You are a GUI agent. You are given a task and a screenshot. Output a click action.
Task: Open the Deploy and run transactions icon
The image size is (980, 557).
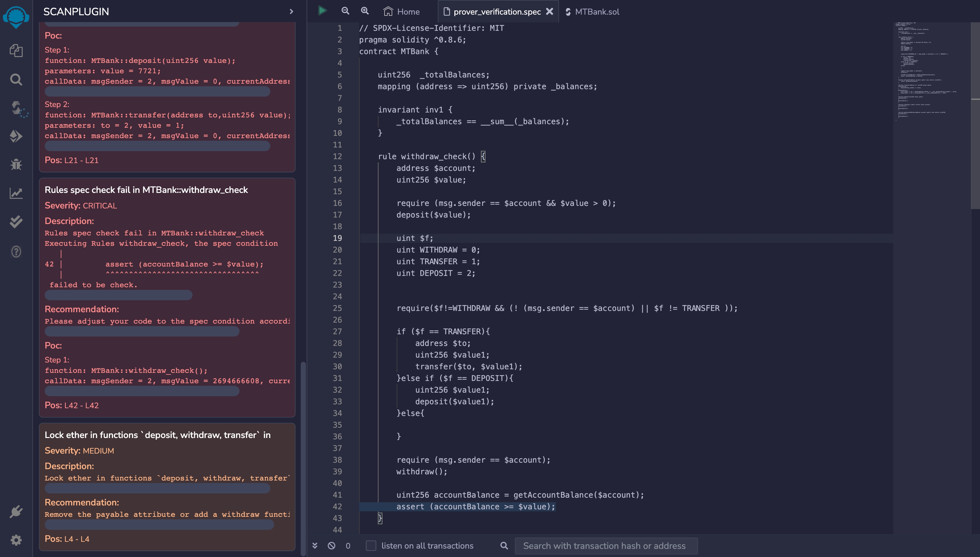(16, 136)
